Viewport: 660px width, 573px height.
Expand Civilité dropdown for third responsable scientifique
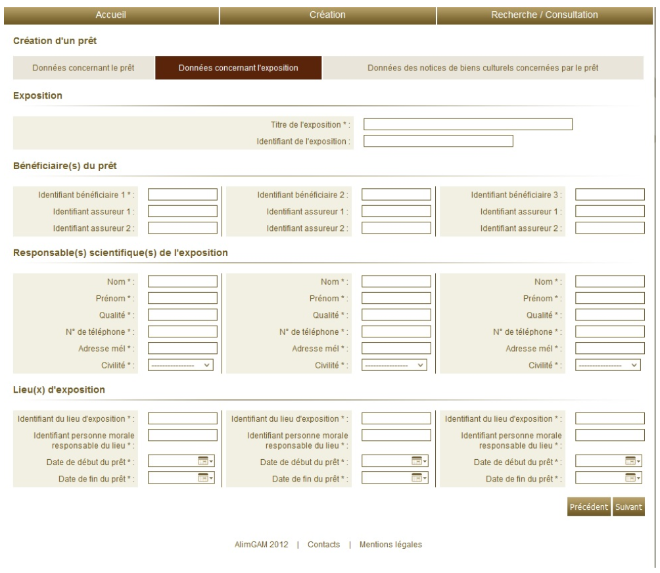608,365
